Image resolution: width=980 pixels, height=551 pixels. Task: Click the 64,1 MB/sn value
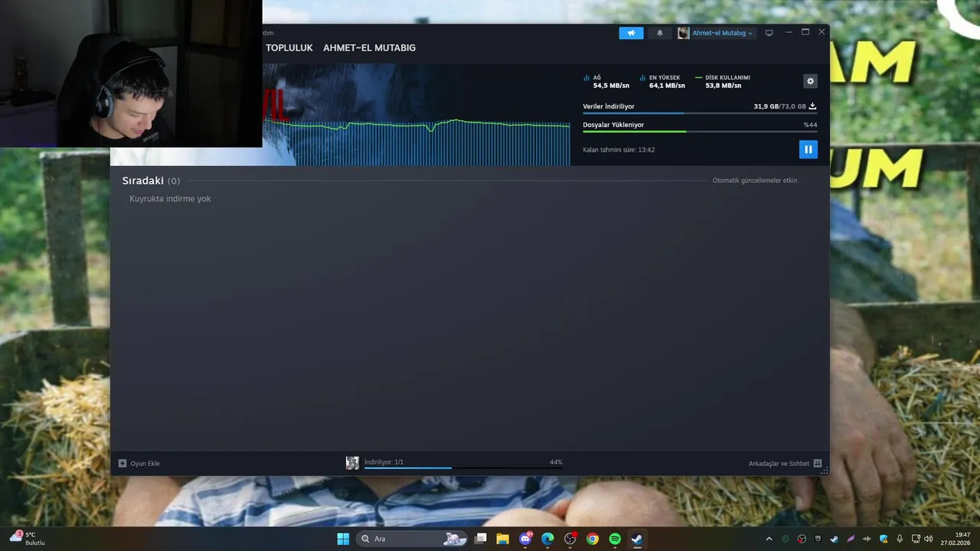pyautogui.click(x=667, y=86)
